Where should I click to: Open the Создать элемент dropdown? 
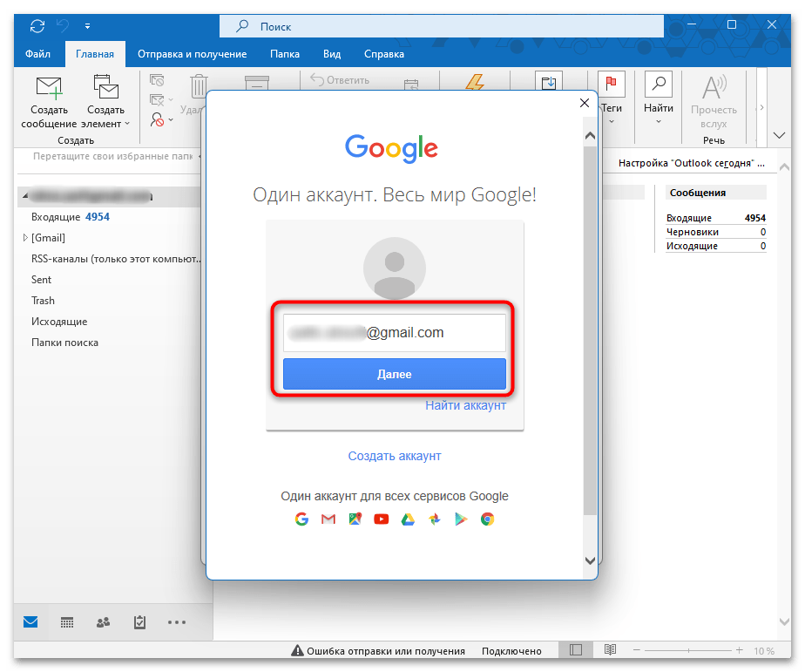[107, 103]
